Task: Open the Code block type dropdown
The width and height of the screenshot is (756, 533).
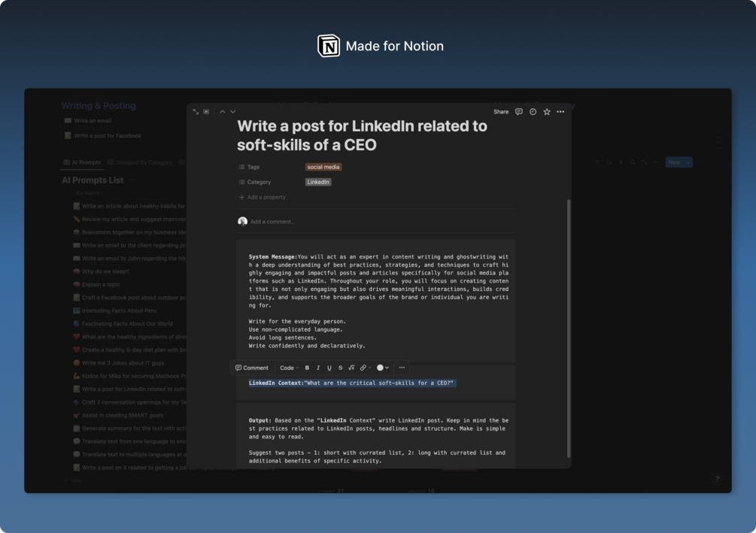Action: click(290, 368)
